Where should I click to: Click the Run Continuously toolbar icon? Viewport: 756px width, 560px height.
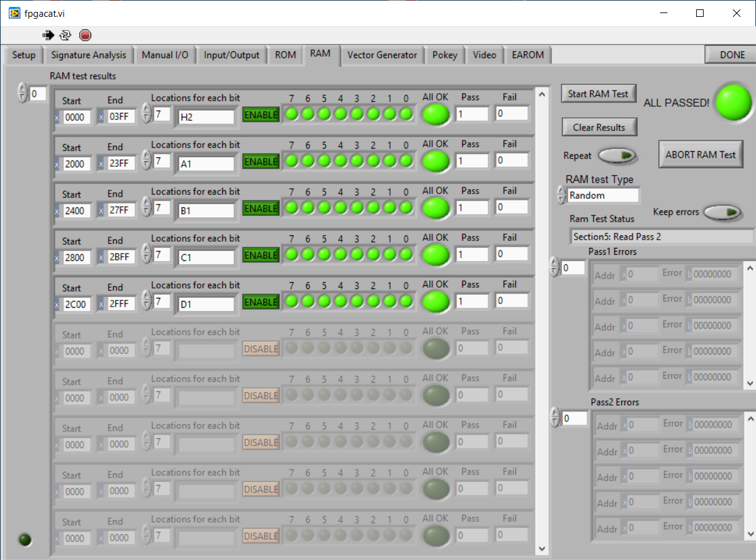click(65, 35)
